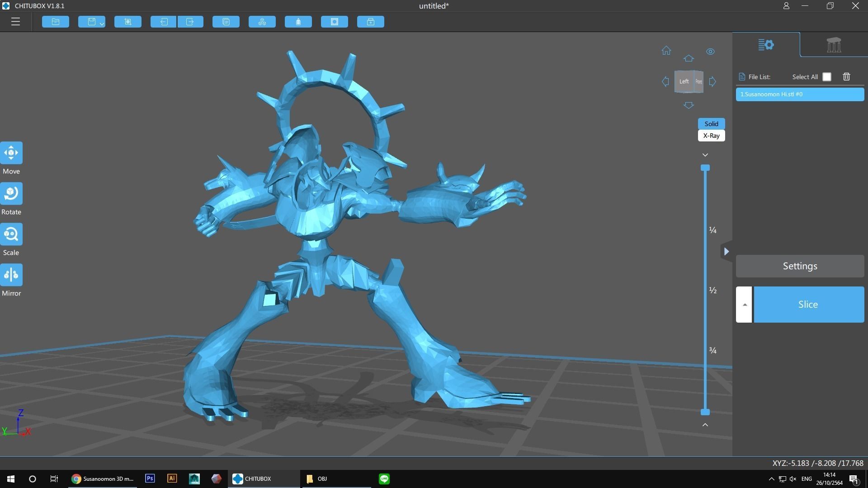Reset view with the Home icon
Viewport: 868px width, 488px height.
pos(666,51)
